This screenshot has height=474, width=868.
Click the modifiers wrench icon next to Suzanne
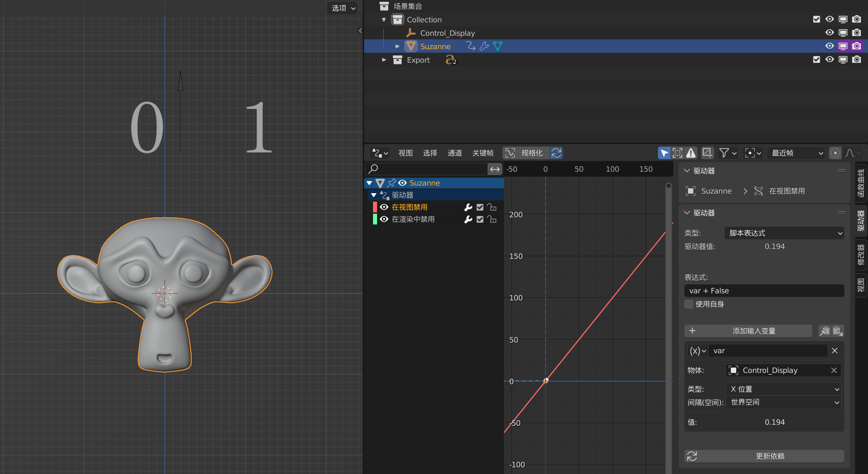[x=484, y=46]
